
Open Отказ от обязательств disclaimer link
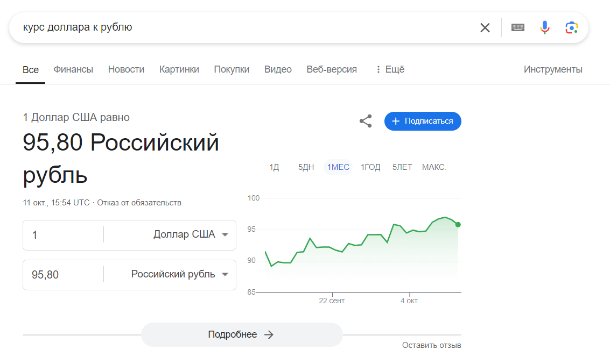(139, 203)
